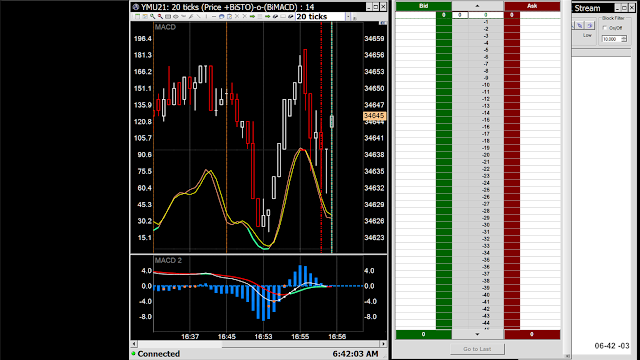
Task: Click the Stream window's blue tag icon
Action: [x=580, y=25]
